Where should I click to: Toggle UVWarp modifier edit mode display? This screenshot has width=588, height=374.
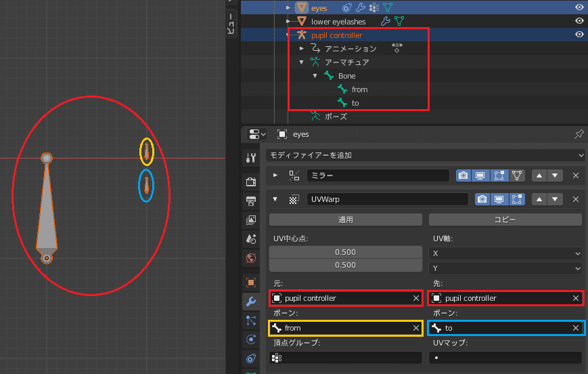coord(517,199)
